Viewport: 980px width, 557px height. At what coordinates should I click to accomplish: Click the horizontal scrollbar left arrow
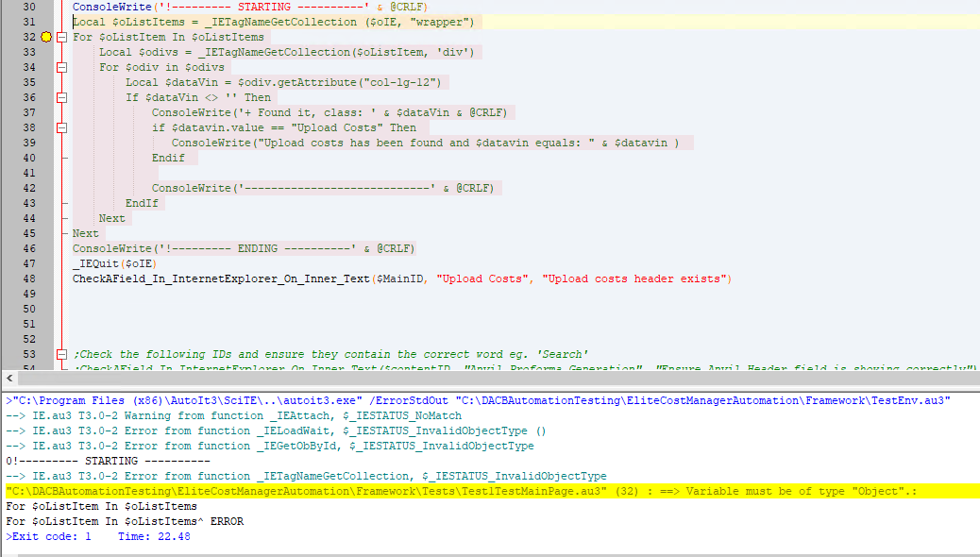(x=9, y=378)
